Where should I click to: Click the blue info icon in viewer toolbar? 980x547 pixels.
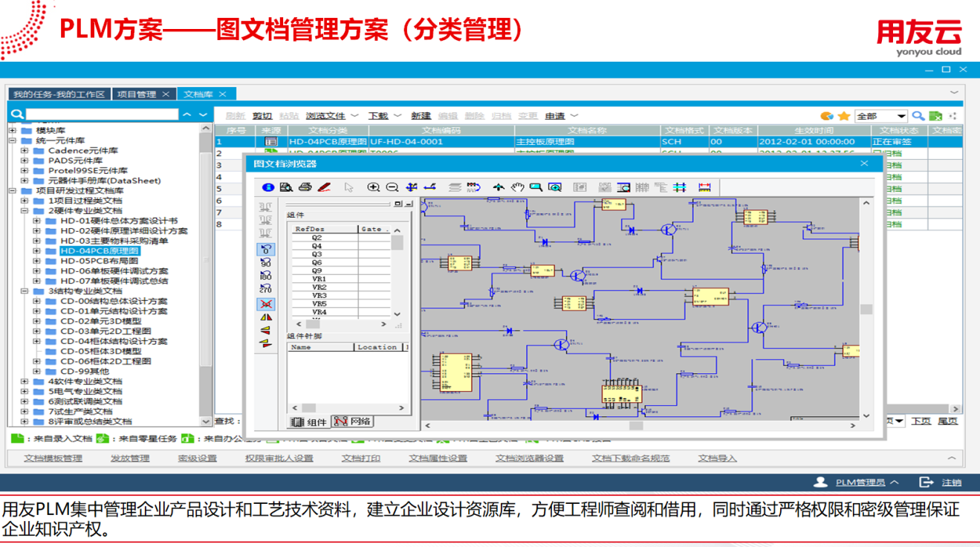click(x=268, y=188)
